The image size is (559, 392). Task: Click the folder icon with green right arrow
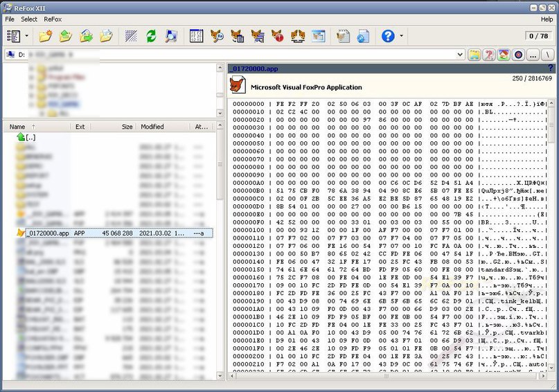click(x=86, y=36)
